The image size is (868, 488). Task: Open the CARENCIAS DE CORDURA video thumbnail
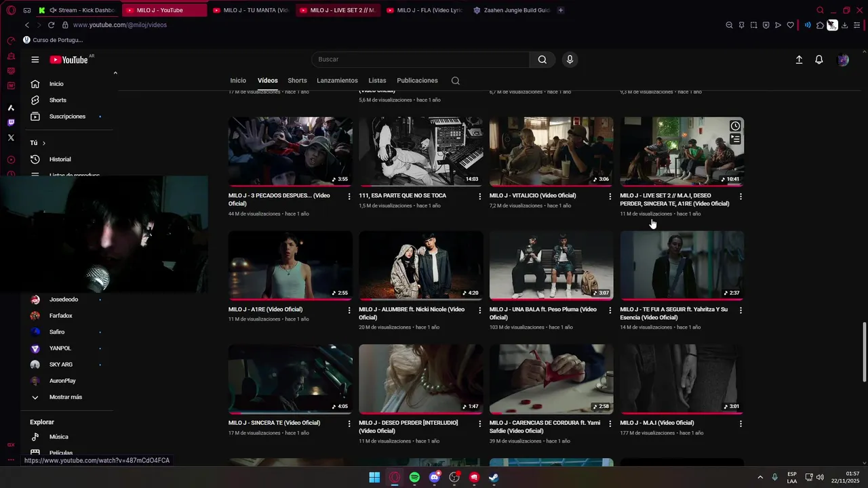(x=551, y=379)
